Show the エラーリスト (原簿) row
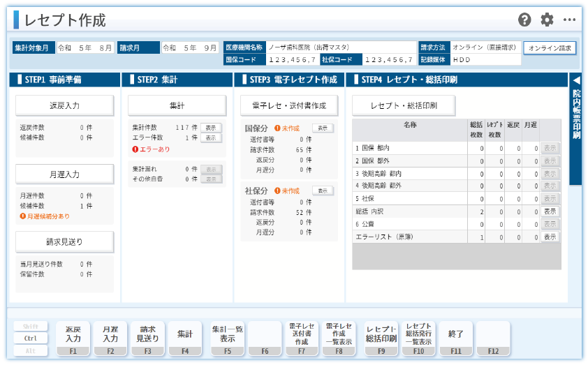The image size is (588, 365). pyautogui.click(x=550, y=237)
